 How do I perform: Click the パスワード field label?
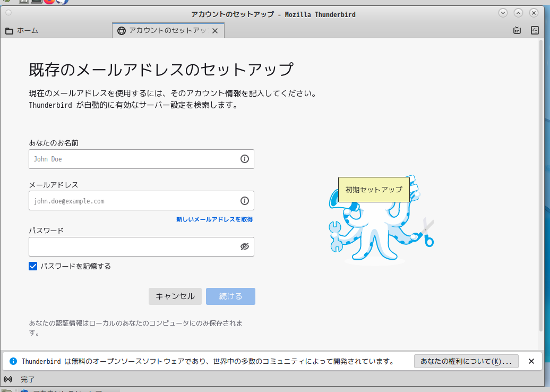(x=46, y=231)
